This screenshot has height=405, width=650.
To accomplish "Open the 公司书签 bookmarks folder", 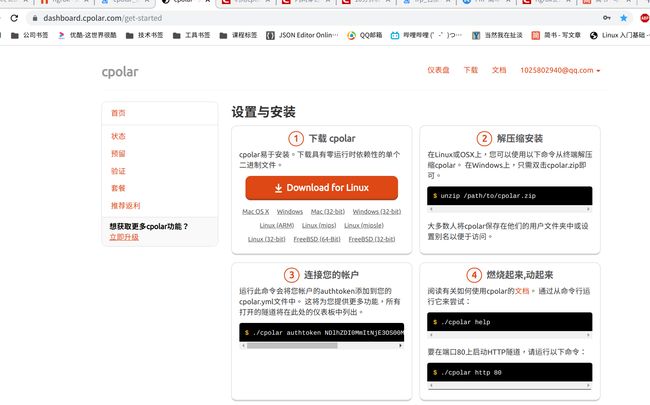I will [x=29, y=35].
